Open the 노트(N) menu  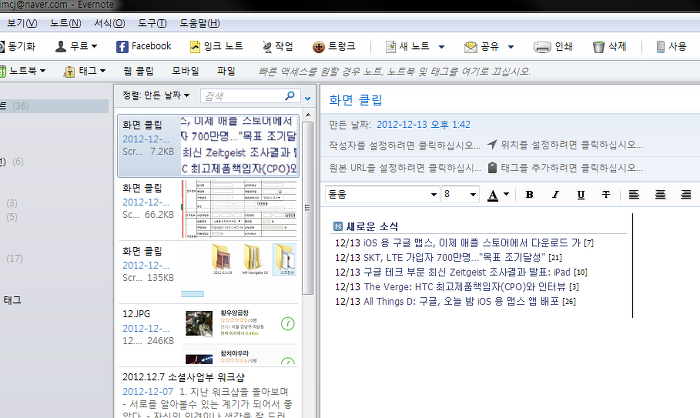coord(66,23)
